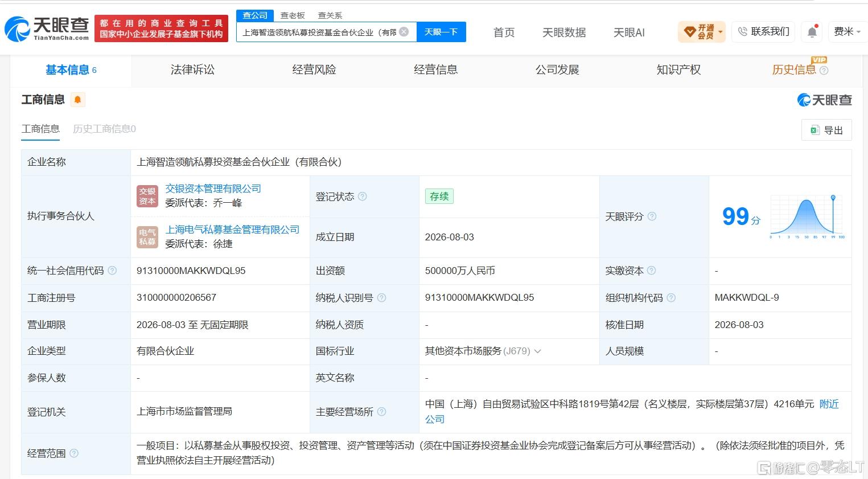Click into the company search input field
The height and width of the screenshot is (479, 868).
pyautogui.click(x=319, y=32)
